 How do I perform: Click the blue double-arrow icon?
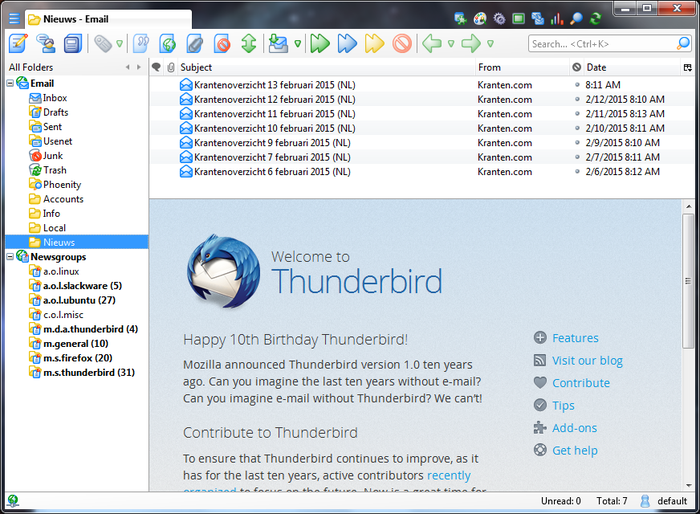pyautogui.click(x=347, y=44)
